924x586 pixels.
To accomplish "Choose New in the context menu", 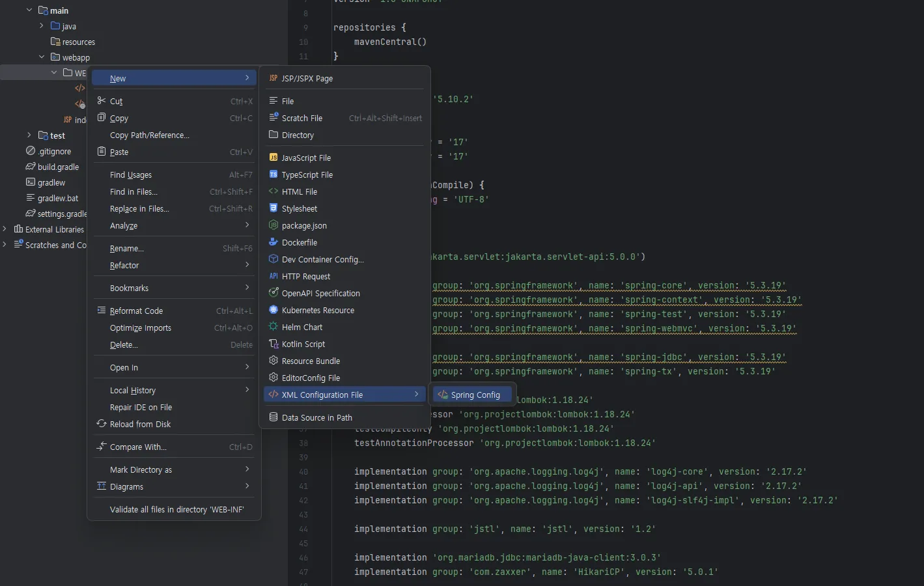I will tap(174, 78).
